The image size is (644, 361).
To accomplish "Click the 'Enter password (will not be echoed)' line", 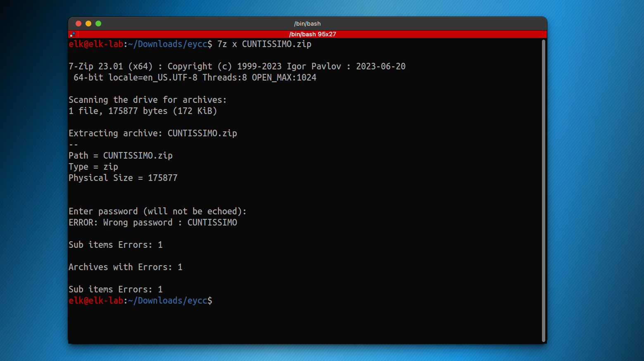I will 157,211.
